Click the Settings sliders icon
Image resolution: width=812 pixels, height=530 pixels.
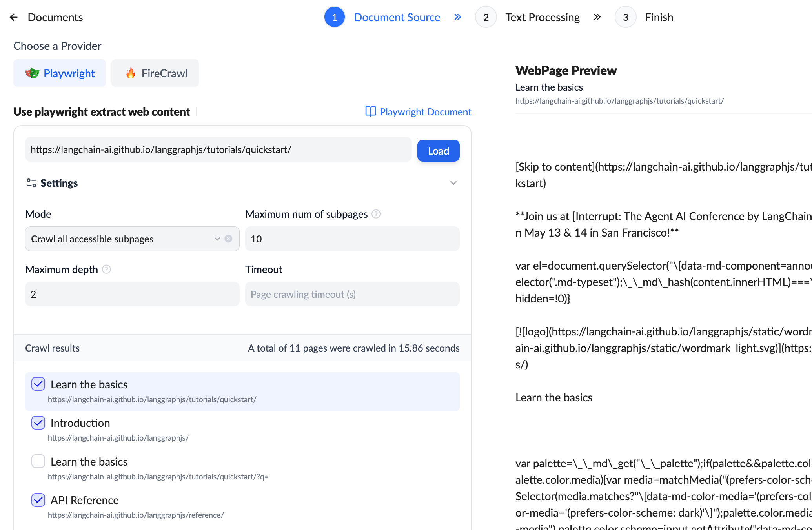pos(31,183)
